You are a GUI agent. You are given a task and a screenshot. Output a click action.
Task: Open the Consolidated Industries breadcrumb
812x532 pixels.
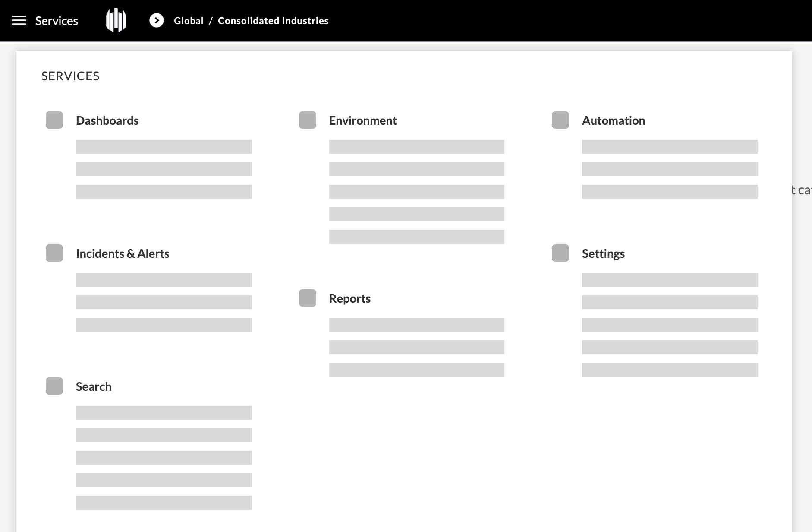tap(273, 21)
